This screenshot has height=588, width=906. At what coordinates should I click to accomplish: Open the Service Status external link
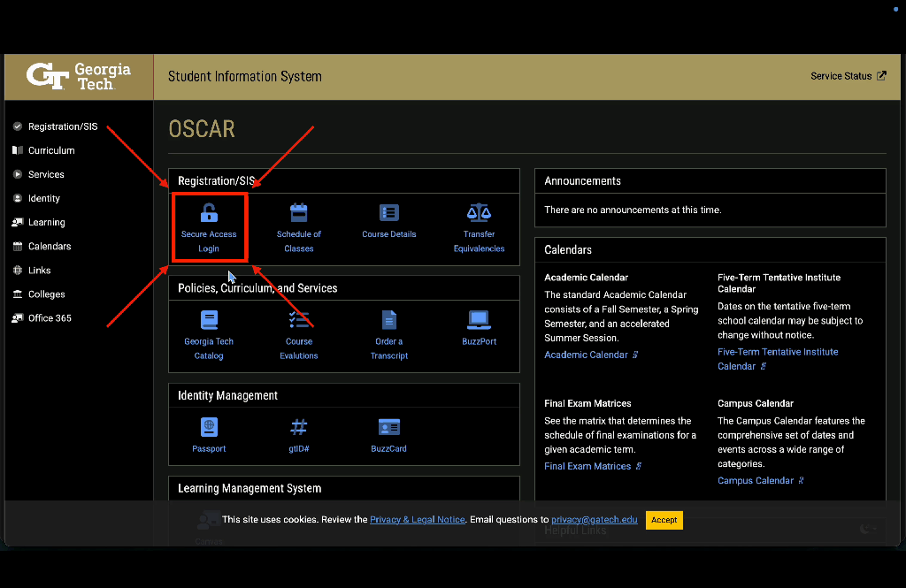(848, 76)
